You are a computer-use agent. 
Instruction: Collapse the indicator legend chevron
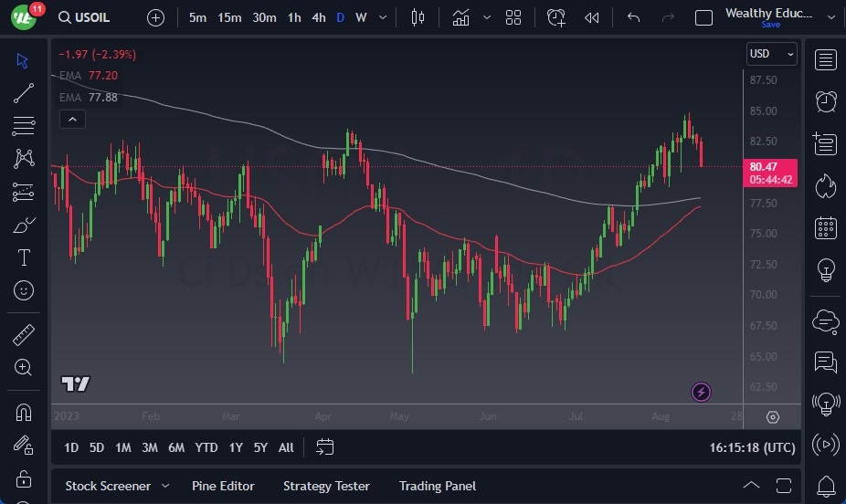point(72,119)
